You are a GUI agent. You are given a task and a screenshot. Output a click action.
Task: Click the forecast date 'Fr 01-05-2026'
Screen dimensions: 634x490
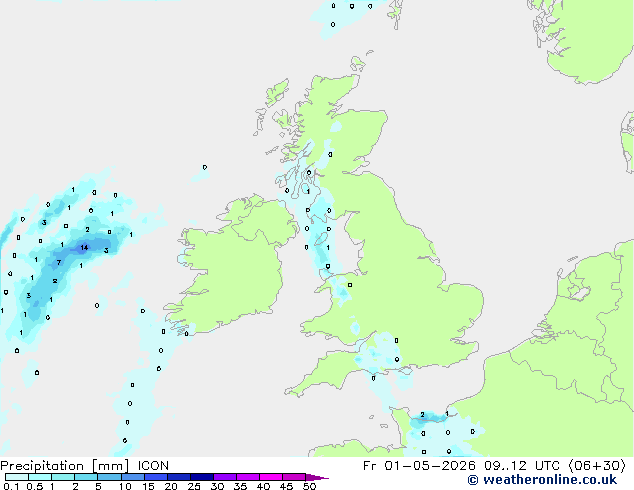[x=419, y=466]
